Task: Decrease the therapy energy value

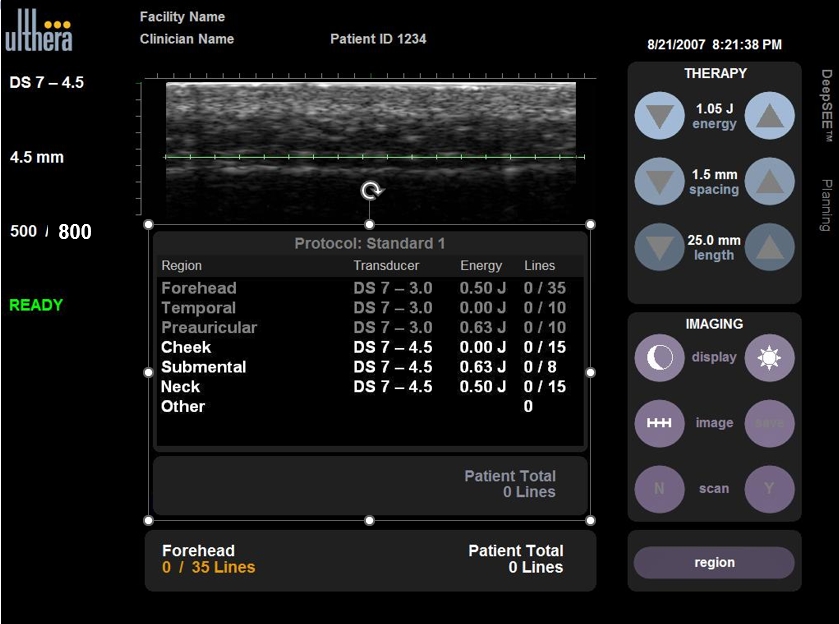Action: 659,116
